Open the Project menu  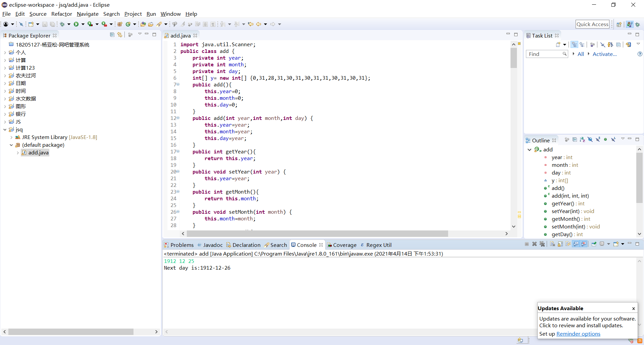point(133,14)
